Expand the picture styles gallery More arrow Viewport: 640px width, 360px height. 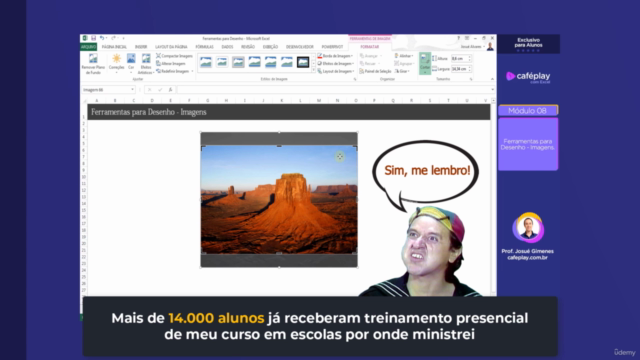(313, 70)
